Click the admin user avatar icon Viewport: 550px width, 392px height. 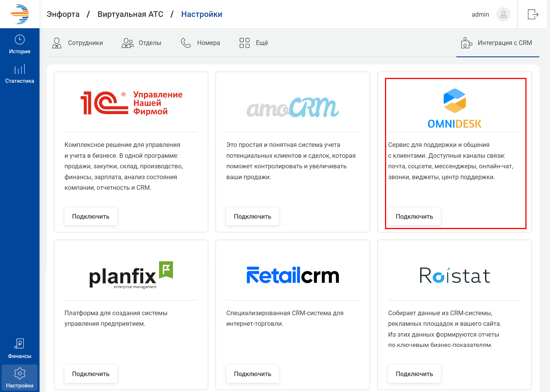pyautogui.click(x=503, y=14)
